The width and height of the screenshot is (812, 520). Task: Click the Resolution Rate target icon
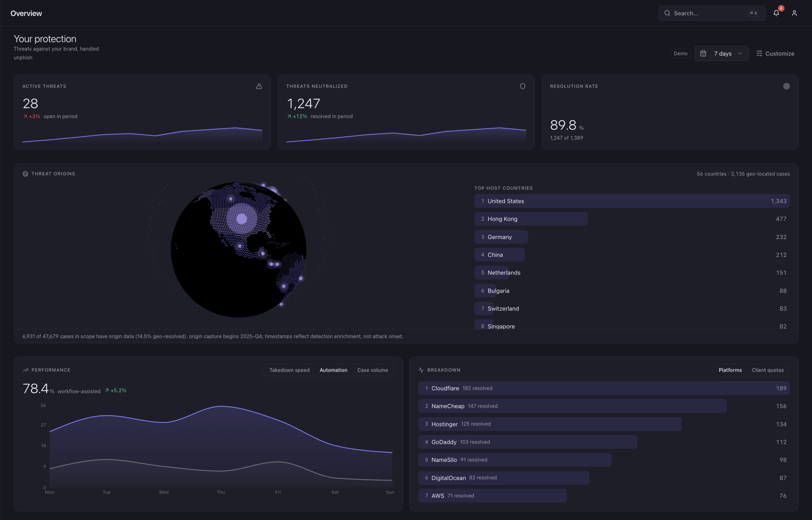786,86
